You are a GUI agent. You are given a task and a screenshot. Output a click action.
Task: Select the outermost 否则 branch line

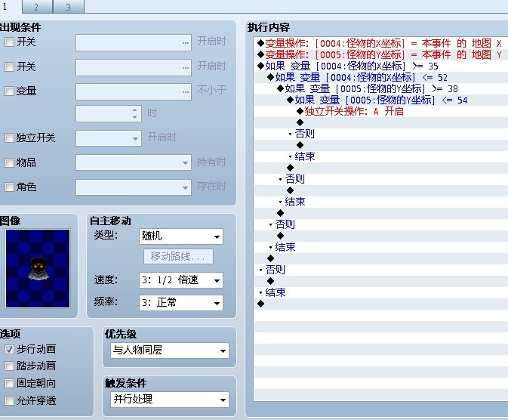[x=381, y=270]
